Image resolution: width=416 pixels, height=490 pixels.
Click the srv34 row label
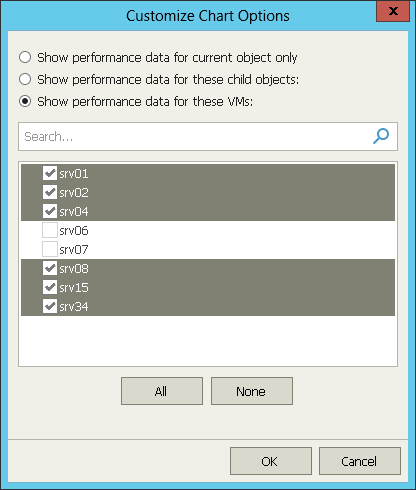74,307
